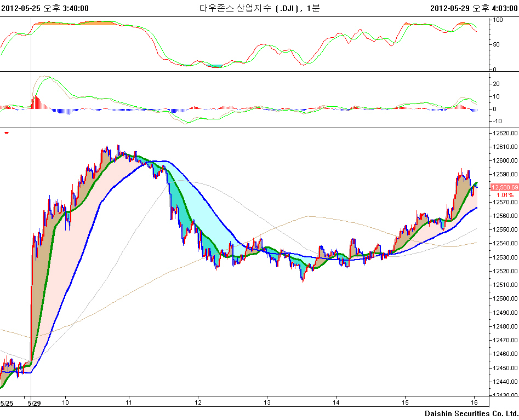The image size is (519, 420).
Task: Click the 5/29 date label on time axis
Action: coord(34,403)
